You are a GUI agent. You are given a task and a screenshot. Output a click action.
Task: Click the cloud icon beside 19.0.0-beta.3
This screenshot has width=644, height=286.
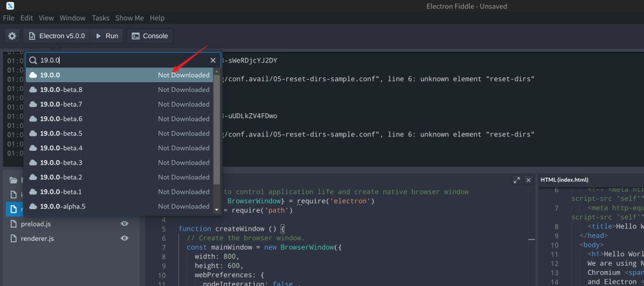(33, 163)
